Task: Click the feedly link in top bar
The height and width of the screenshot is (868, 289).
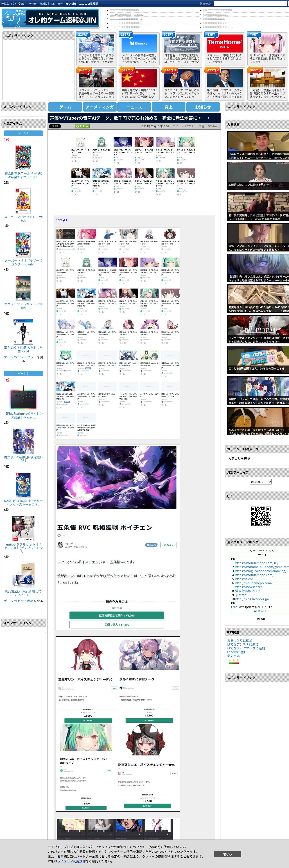Action: point(43,4)
